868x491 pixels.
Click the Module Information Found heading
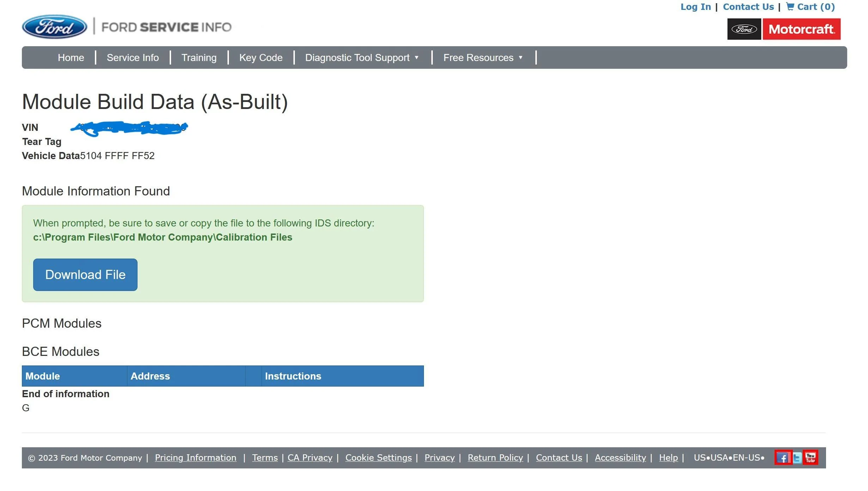[96, 191]
